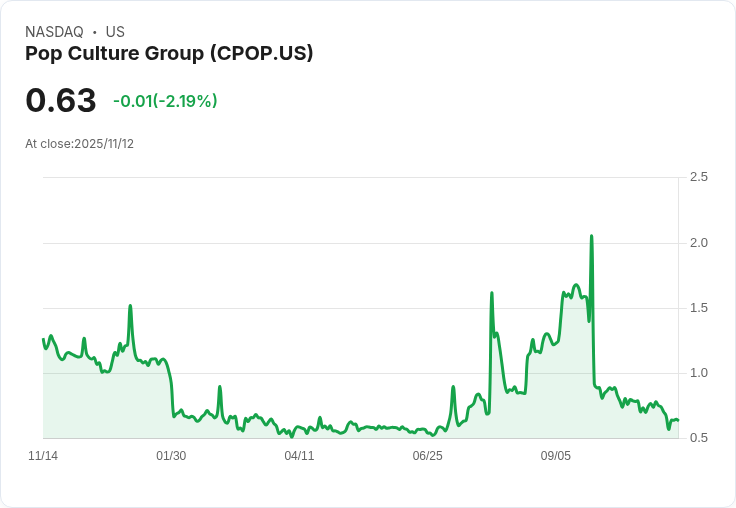Image resolution: width=736 pixels, height=508 pixels.
Task: Select the 1.5 y-axis label
Action: pyautogui.click(x=698, y=307)
